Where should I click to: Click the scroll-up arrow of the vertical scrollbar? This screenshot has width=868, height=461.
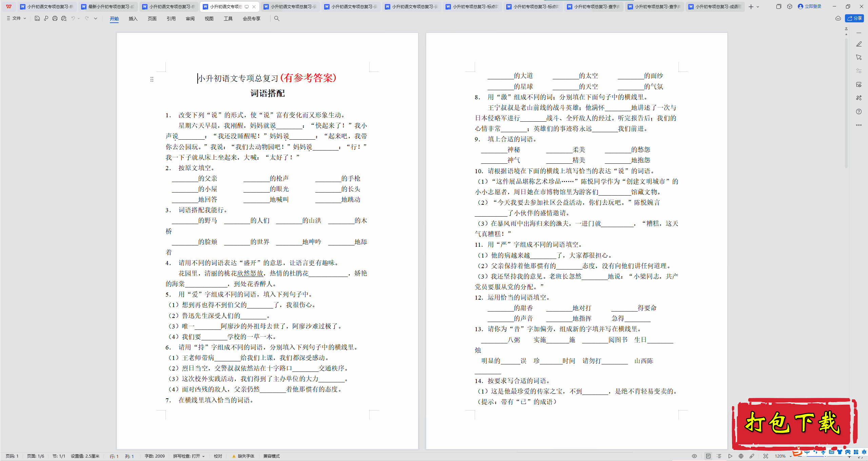tap(846, 34)
